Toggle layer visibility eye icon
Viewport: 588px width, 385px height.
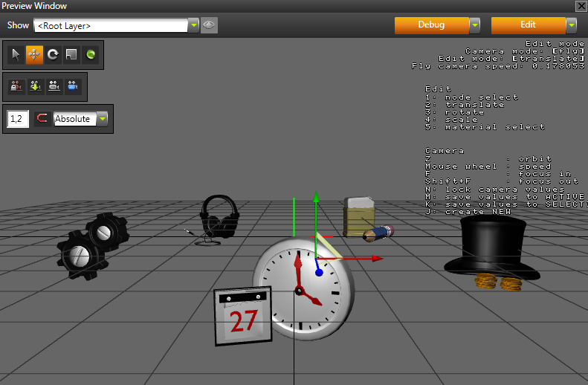click(210, 25)
